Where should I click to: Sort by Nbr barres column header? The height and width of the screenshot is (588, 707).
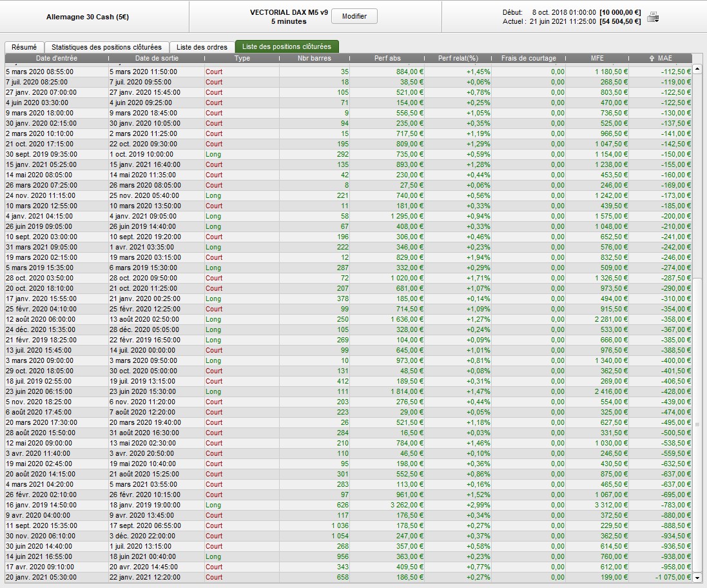point(315,59)
